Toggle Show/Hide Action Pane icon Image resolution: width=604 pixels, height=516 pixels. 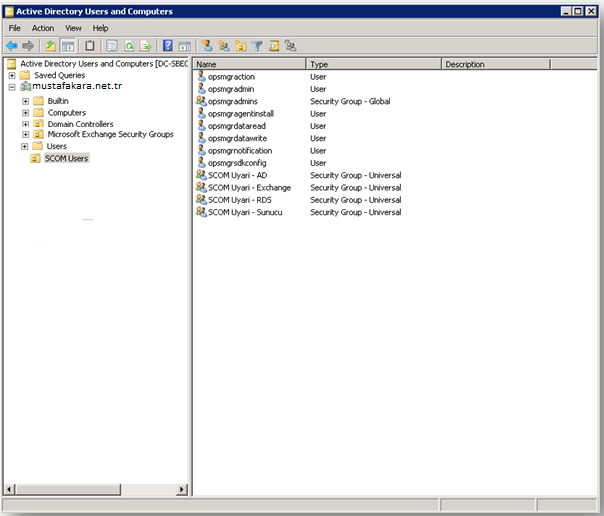[x=185, y=46]
